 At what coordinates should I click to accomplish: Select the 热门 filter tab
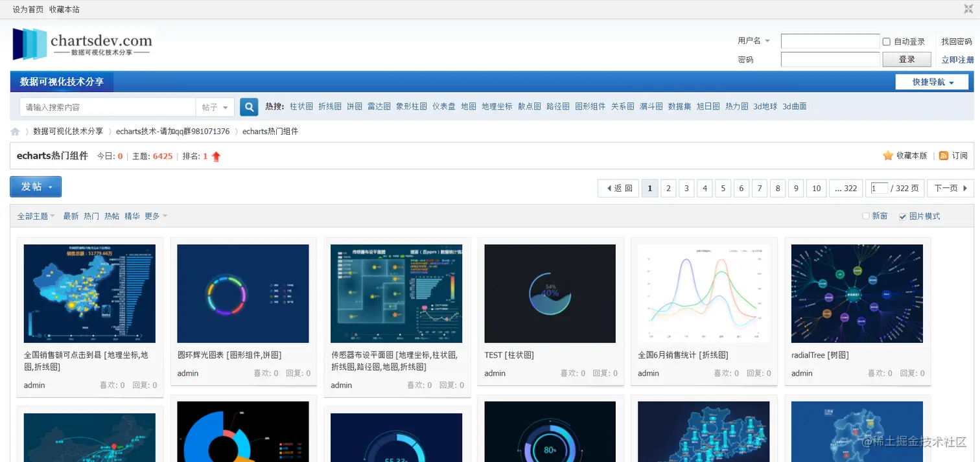point(91,216)
